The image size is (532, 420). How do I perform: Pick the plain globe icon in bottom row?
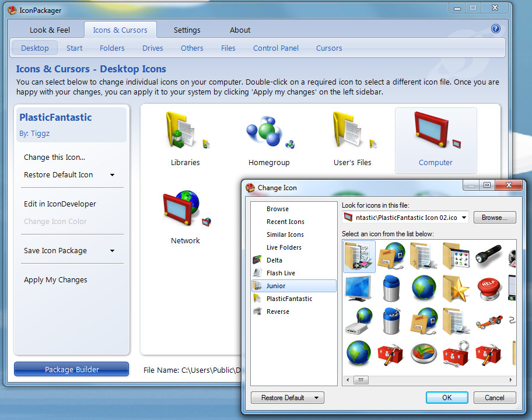[x=358, y=353]
